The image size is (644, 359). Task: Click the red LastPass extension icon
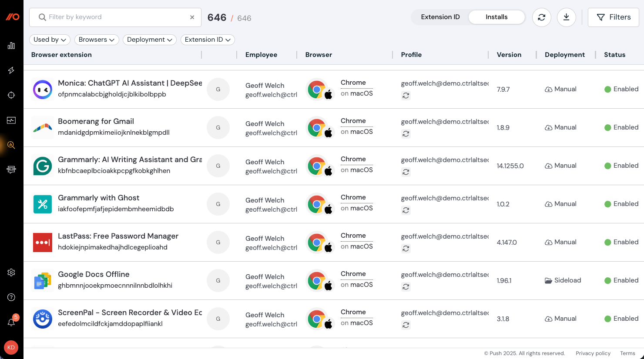pyautogui.click(x=43, y=243)
